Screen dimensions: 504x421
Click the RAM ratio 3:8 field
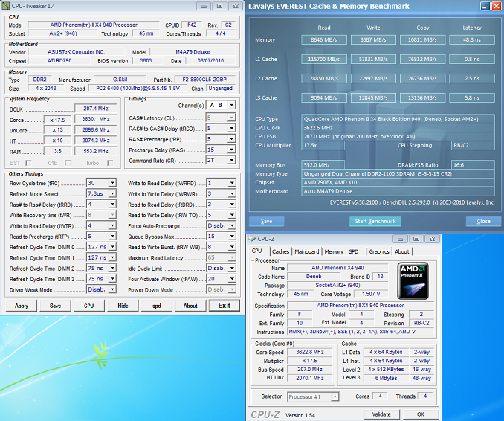[x=57, y=151]
